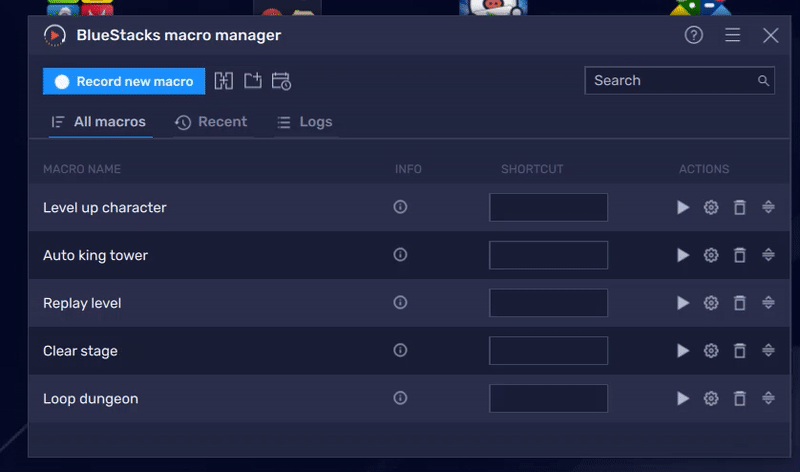Viewport: 800px width, 472px height.
Task: Show info for Level up character
Action: click(400, 207)
